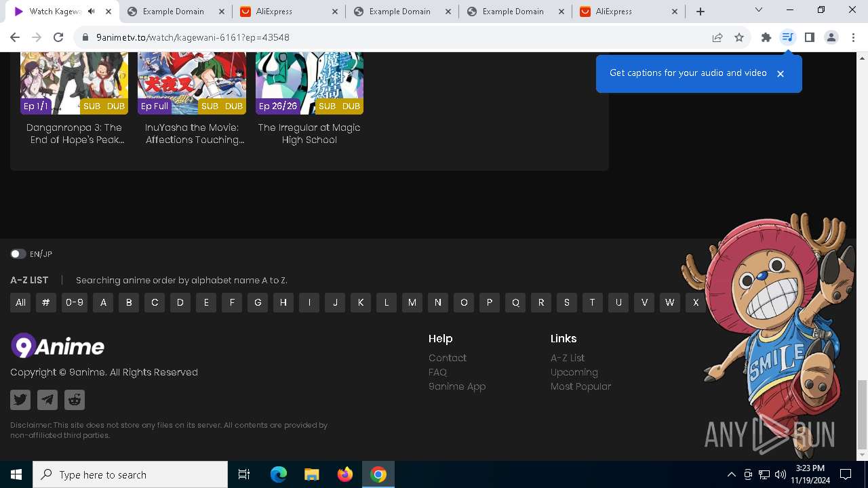This screenshot has height=488, width=868.
Task: Open volume control in system tray
Action: click(x=780, y=474)
